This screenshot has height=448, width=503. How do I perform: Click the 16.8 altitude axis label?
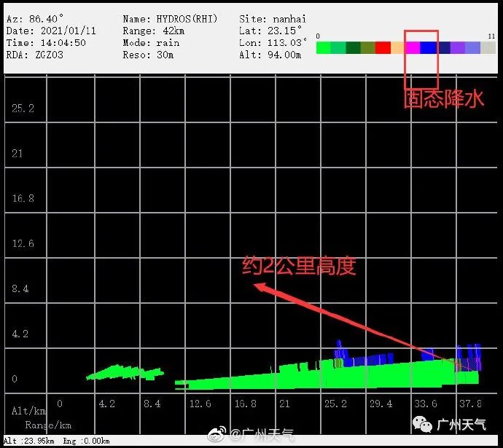pyautogui.click(x=23, y=198)
